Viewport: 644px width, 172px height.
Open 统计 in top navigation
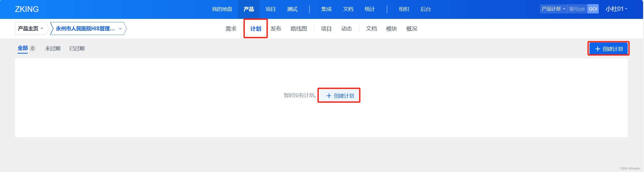(x=370, y=9)
